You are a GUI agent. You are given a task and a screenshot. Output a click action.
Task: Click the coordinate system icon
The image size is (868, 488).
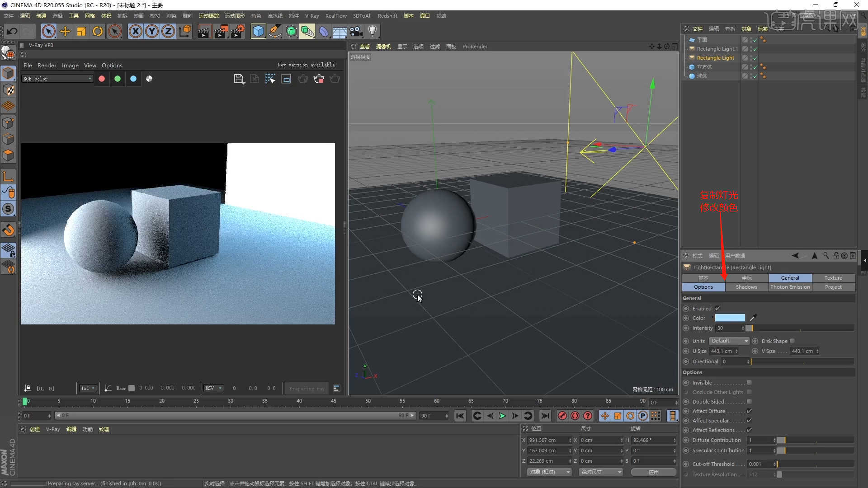tap(185, 31)
